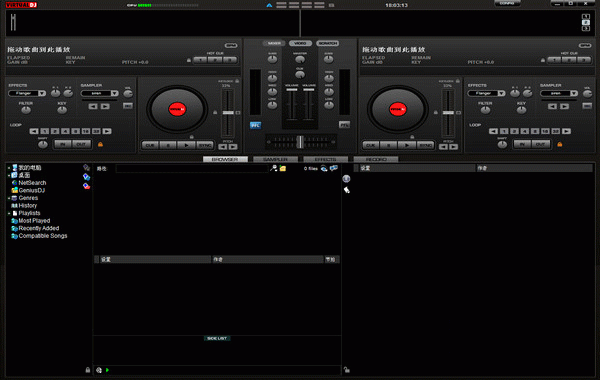Image resolution: width=600 pixels, height=380 pixels.
Task: Toggle the left deck keylock padlock
Action: point(237,81)
